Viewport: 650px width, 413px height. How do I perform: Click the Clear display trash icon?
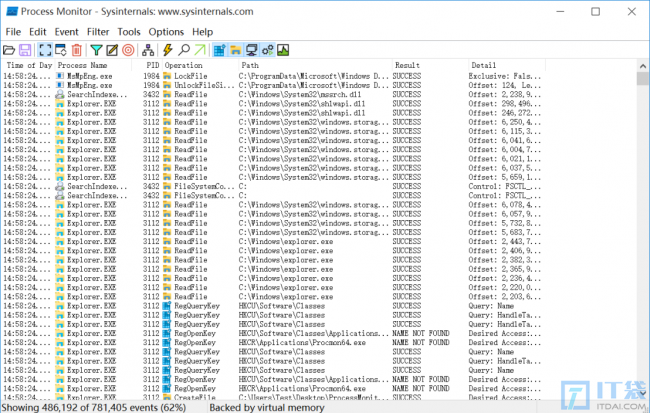tap(77, 50)
